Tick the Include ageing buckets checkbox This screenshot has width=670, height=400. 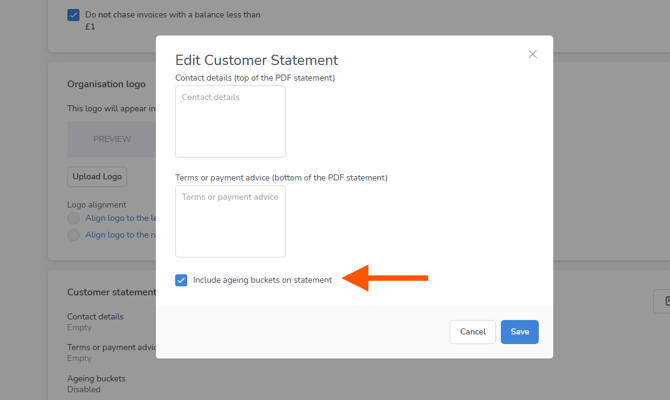[181, 280]
